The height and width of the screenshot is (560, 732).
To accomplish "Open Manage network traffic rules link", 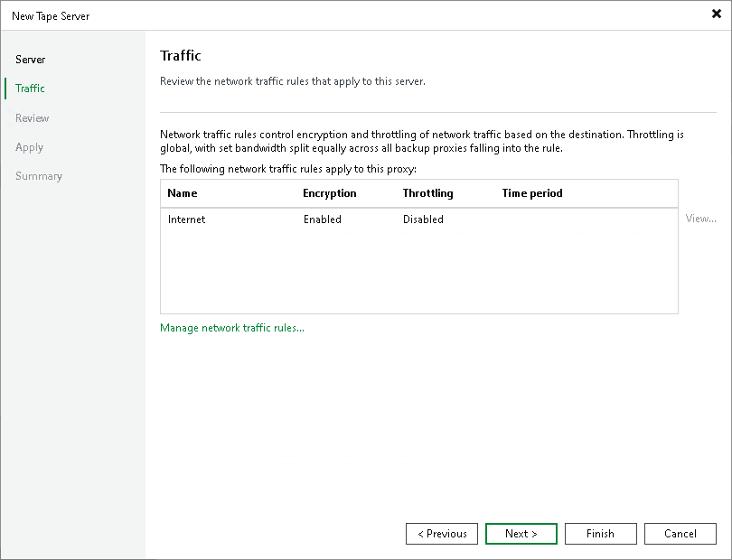I will 232,328.
